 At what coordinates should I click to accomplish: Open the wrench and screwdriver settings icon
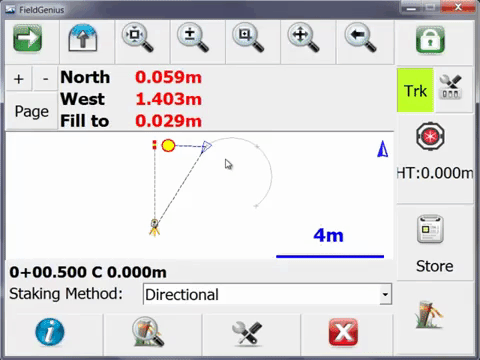247,333
